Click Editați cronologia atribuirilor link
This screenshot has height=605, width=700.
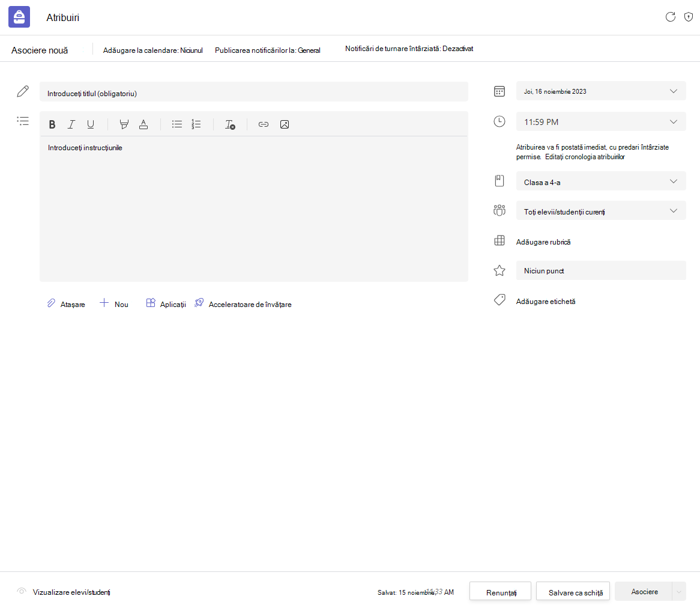coord(585,157)
